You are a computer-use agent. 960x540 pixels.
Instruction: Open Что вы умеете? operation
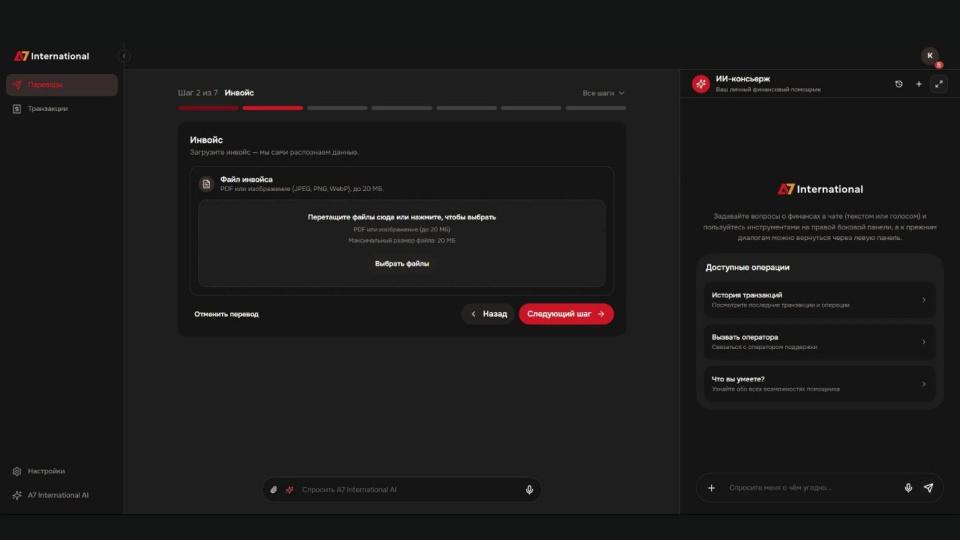pos(820,384)
